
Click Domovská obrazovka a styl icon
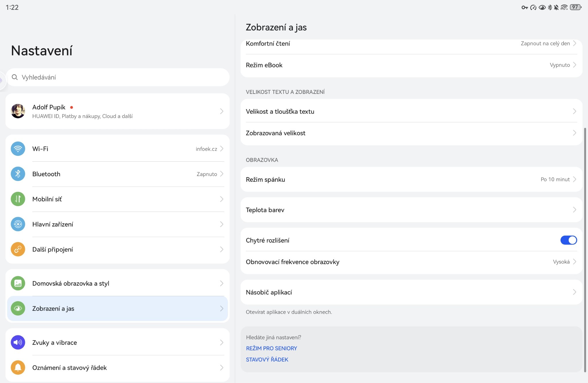click(18, 283)
